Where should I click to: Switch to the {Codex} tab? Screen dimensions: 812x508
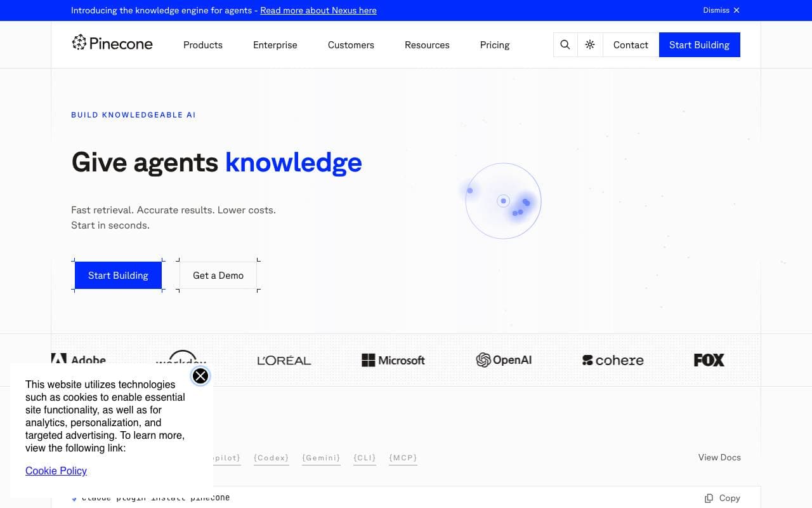[x=271, y=458]
